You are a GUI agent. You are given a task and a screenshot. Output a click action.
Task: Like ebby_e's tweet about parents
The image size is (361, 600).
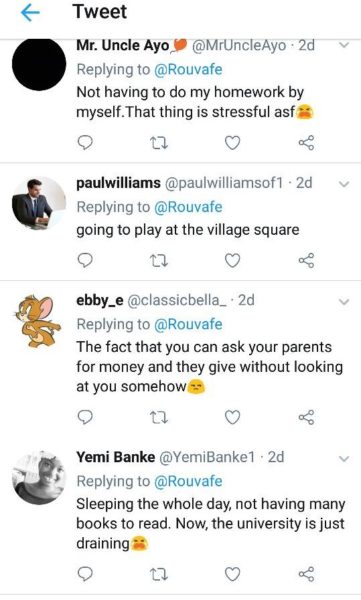pos(232,417)
